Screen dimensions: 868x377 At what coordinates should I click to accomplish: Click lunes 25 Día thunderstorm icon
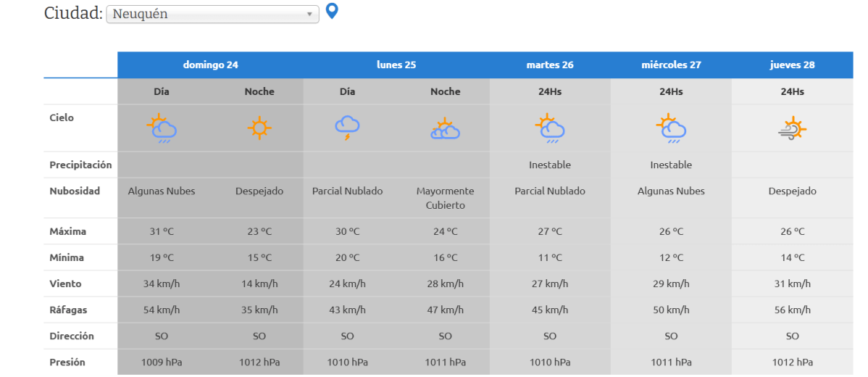(347, 128)
